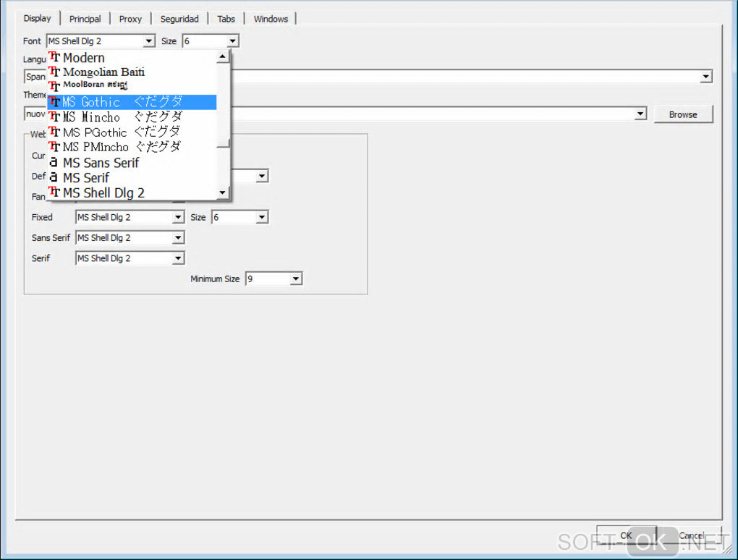This screenshot has height=560, width=738.
Task: Select MS PGothic font
Action: [132, 132]
